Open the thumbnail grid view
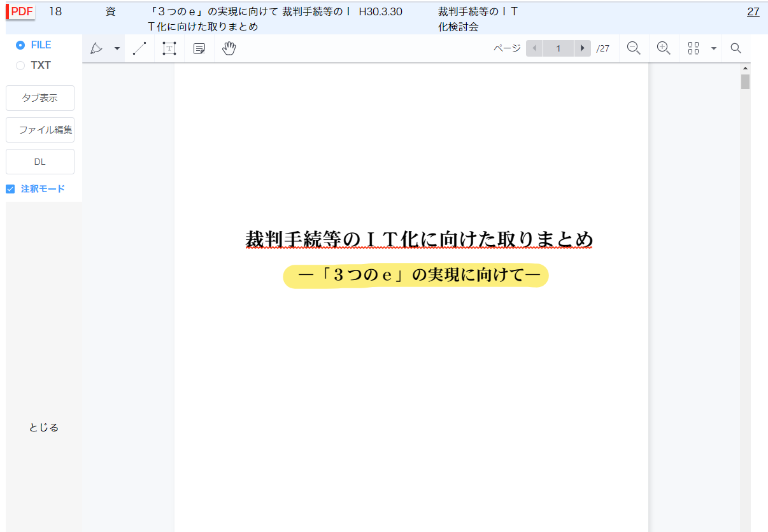 click(693, 48)
